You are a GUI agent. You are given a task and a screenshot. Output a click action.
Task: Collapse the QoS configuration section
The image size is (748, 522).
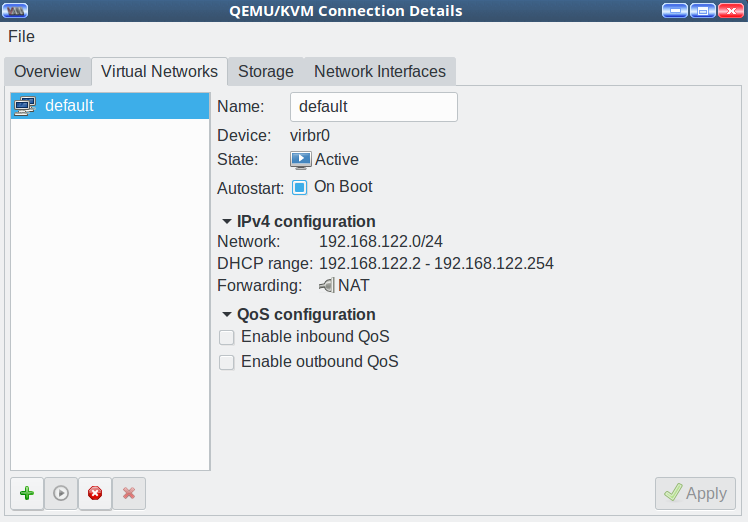point(227,314)
